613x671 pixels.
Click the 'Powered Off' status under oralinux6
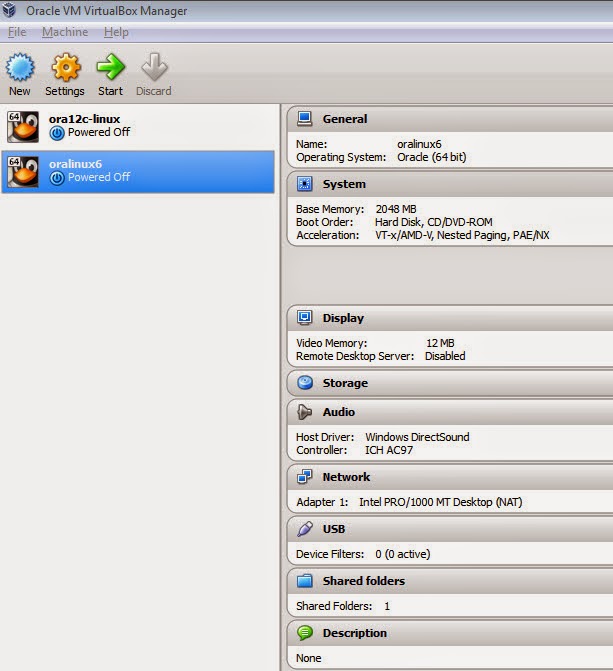(99, 177)
